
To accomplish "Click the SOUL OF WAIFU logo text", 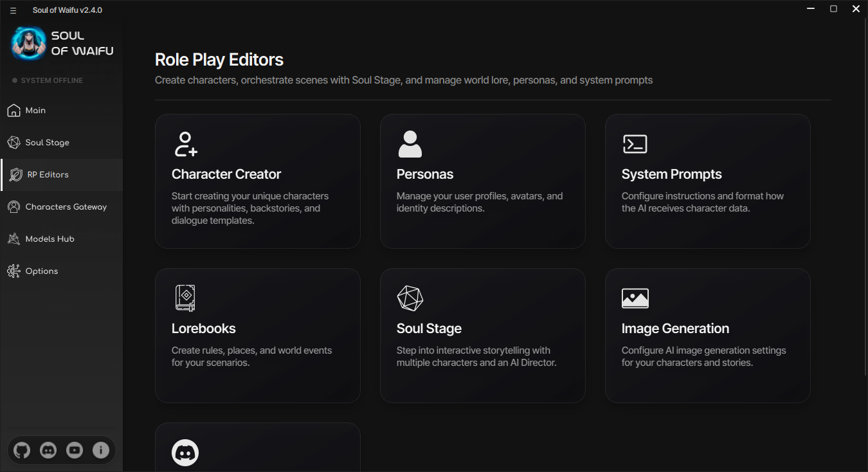I will pyautogui.click(x=82, y=43).
